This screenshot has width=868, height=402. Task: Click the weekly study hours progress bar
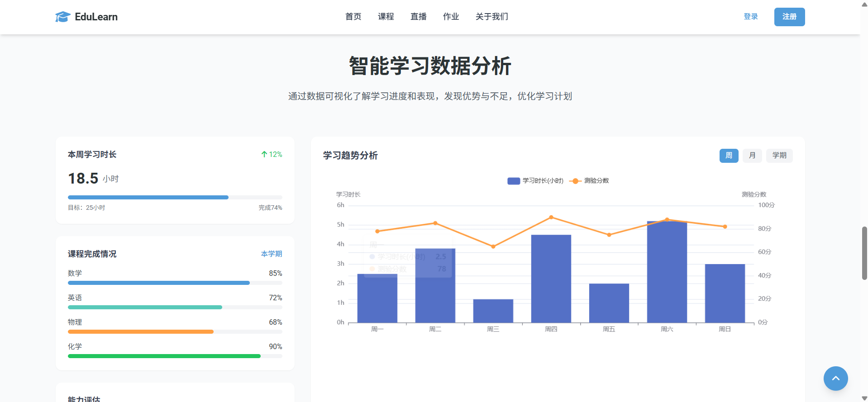(x=175, y=198)
